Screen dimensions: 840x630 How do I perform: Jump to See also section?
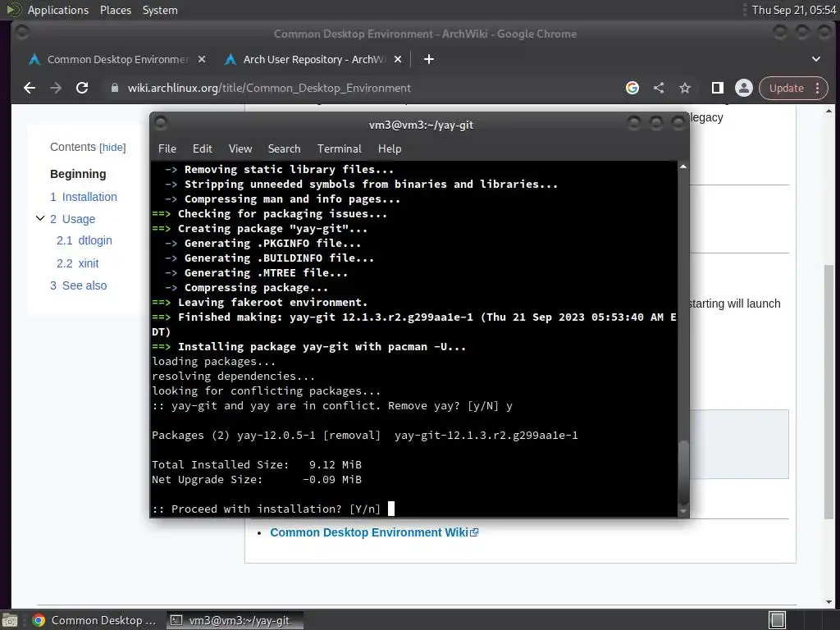click(x=79, y=285)
